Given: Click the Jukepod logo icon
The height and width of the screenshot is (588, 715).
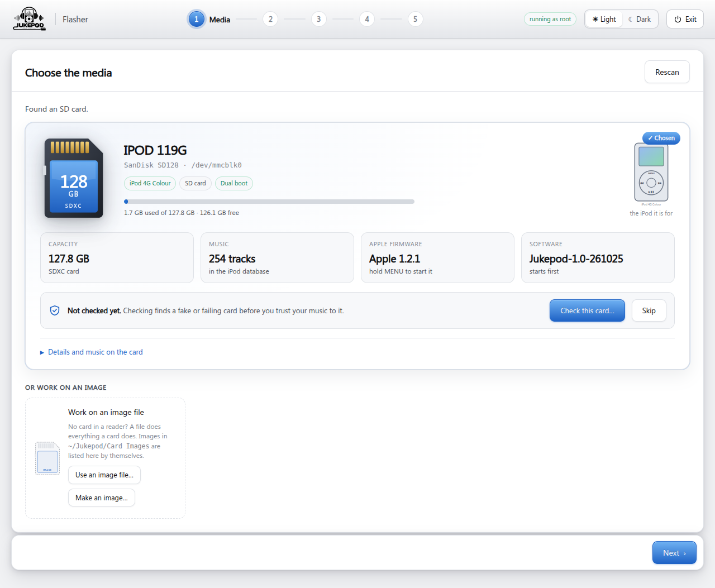Looking at the screenshot, I should [29, 18].
